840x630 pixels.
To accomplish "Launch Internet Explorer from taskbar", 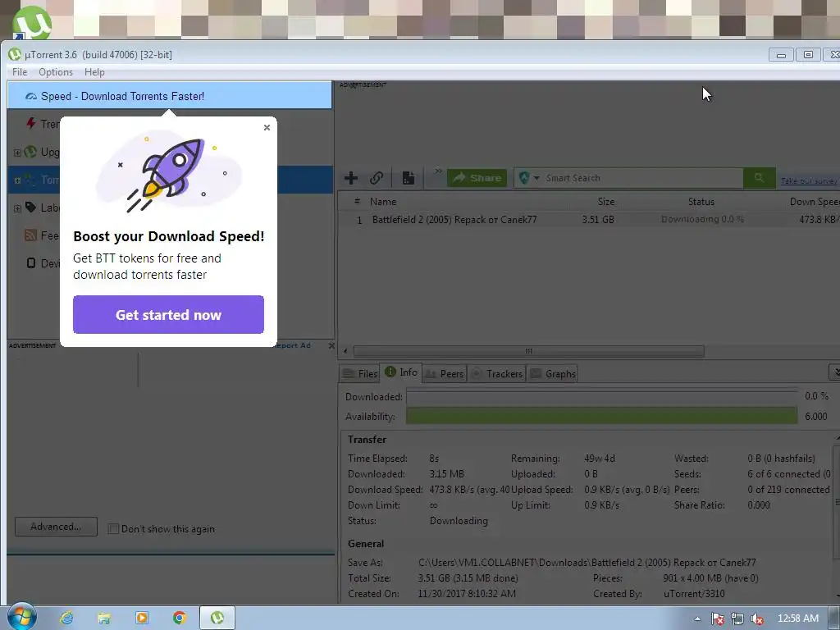I will point(66,618).
